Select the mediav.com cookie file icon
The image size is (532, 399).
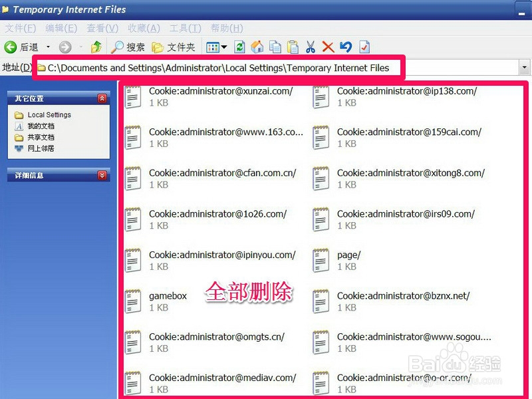(x=132, y=384)
